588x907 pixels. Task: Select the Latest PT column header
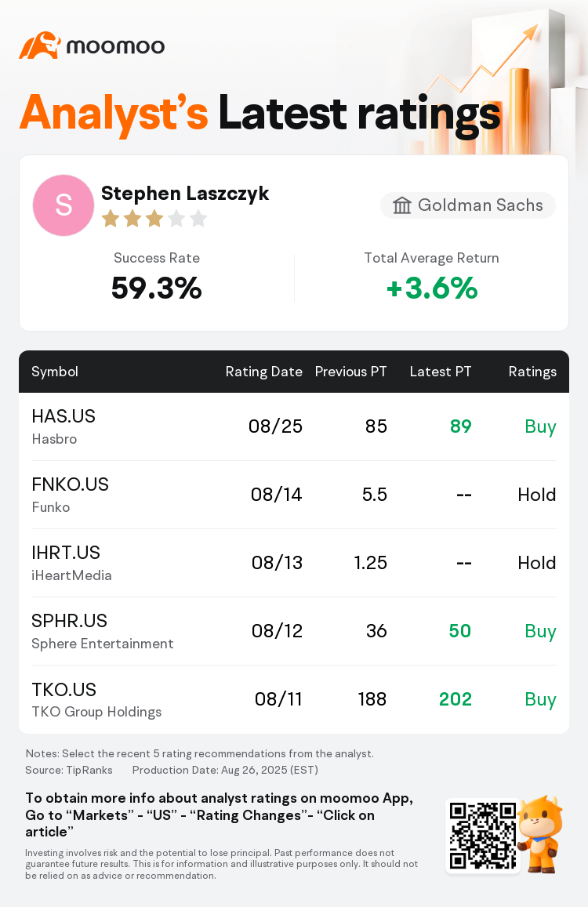click(441, 372)
